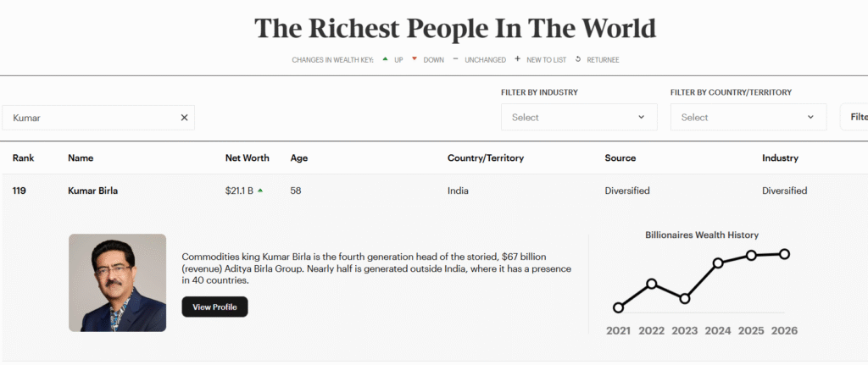The width and height of the screenshot is (868, 365).
Task: Open the Kumar Birla name link
Action: [x=93, y=191]
